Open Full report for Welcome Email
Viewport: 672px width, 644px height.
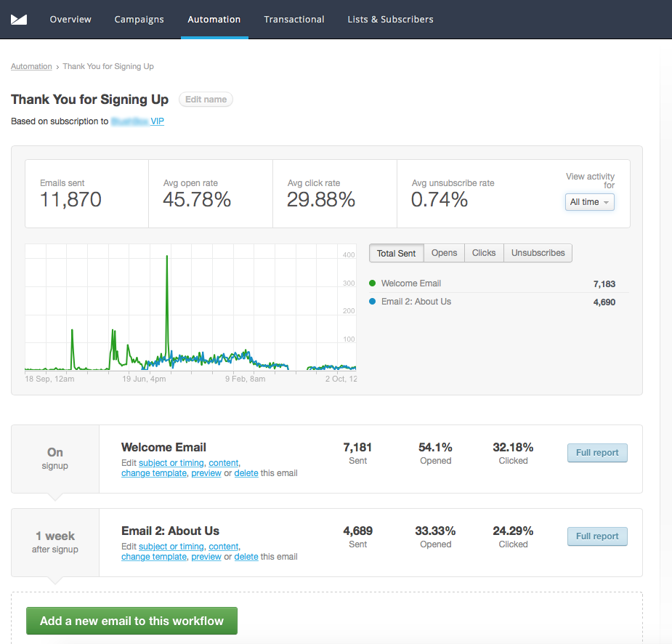597,453
